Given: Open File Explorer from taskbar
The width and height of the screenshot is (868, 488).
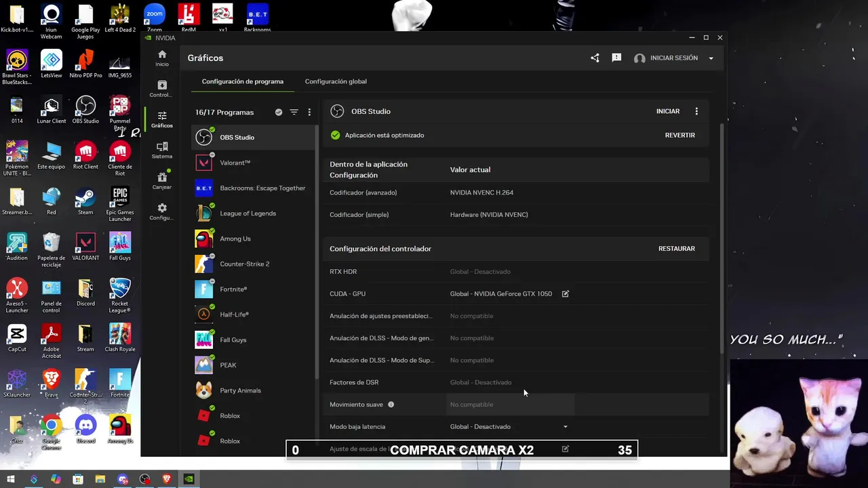Looking at the screenshot, I should pyautogui.click(x=100, y=479).
